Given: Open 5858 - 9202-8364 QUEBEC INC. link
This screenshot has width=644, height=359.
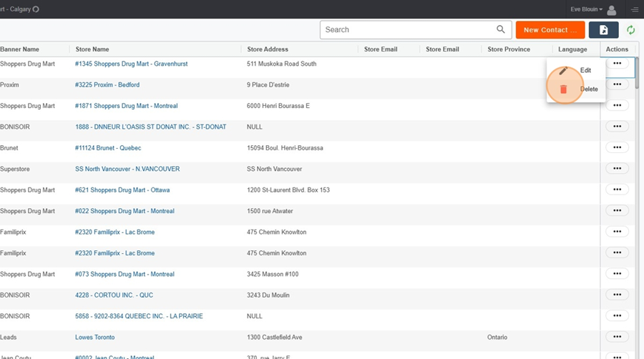Looking at the screenshot, I should click(x=139, y=316).
